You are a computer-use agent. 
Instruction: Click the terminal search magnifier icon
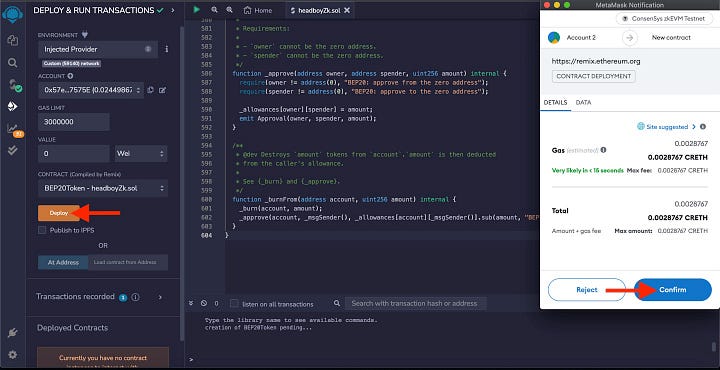click(x=337, y=303)
